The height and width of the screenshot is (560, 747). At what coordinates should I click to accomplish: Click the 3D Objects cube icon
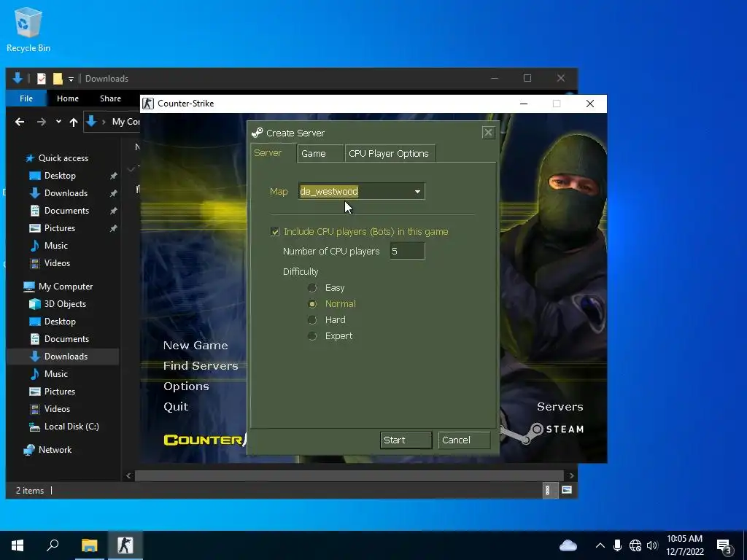(35, 304)
